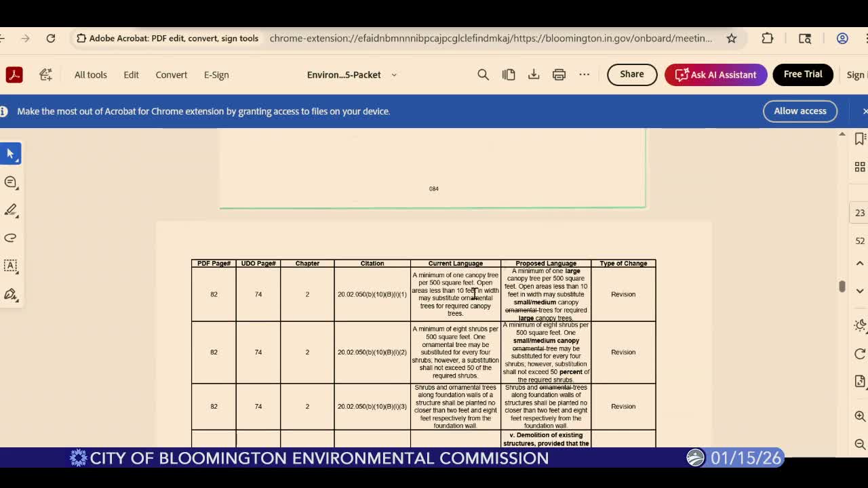Open Ask AI Assistant
Screen dimensions: 868x488
pos(716,75)
